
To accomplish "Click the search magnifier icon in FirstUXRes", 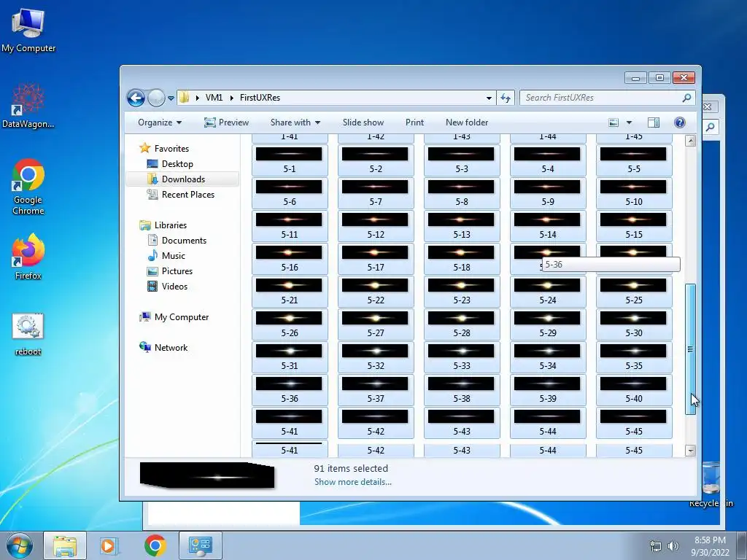I will coord(686,98).
